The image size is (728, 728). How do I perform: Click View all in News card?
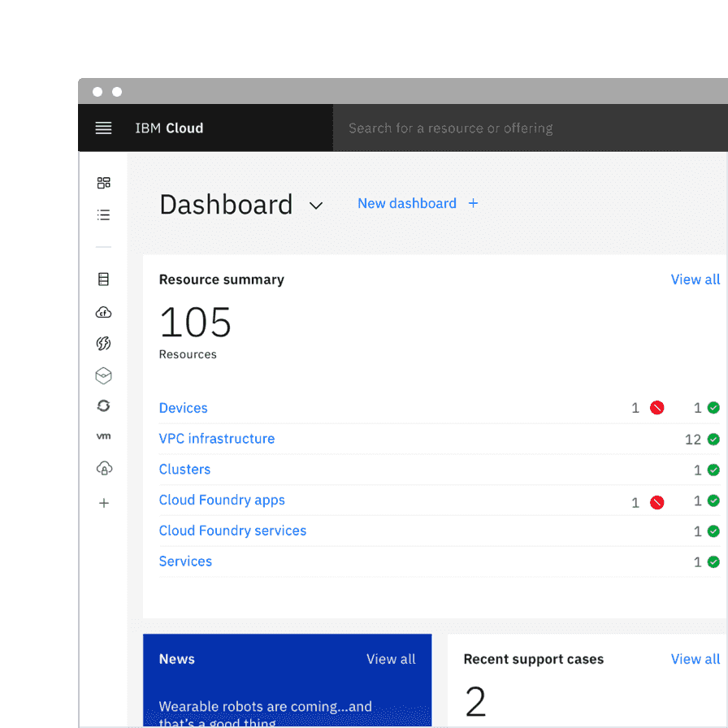tap(391, 660)
